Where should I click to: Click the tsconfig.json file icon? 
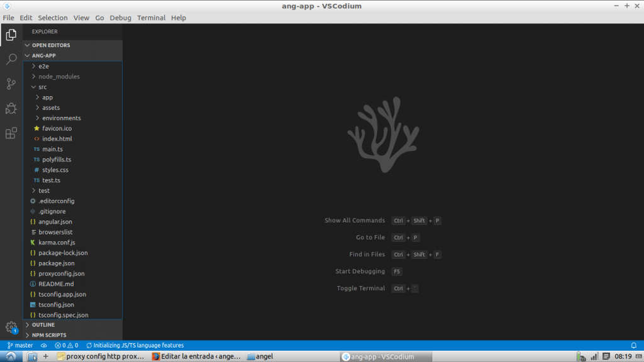[x=33, y=305]
